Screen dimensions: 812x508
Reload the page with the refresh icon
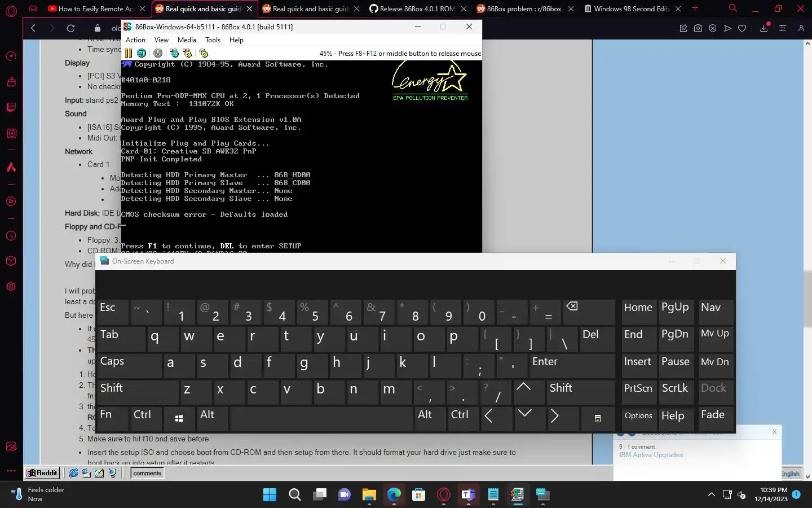(70, 28)
